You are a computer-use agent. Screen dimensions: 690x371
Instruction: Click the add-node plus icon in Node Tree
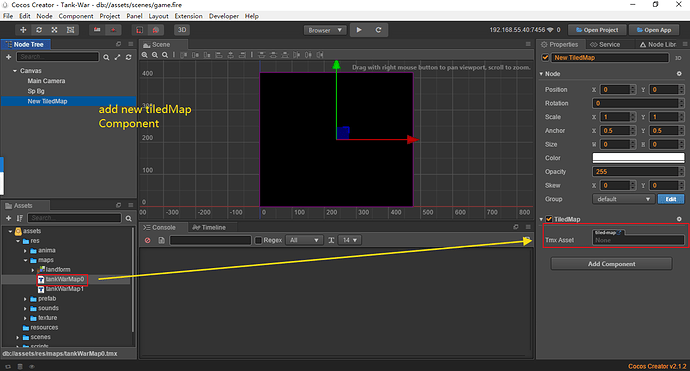tap(8, 57)
